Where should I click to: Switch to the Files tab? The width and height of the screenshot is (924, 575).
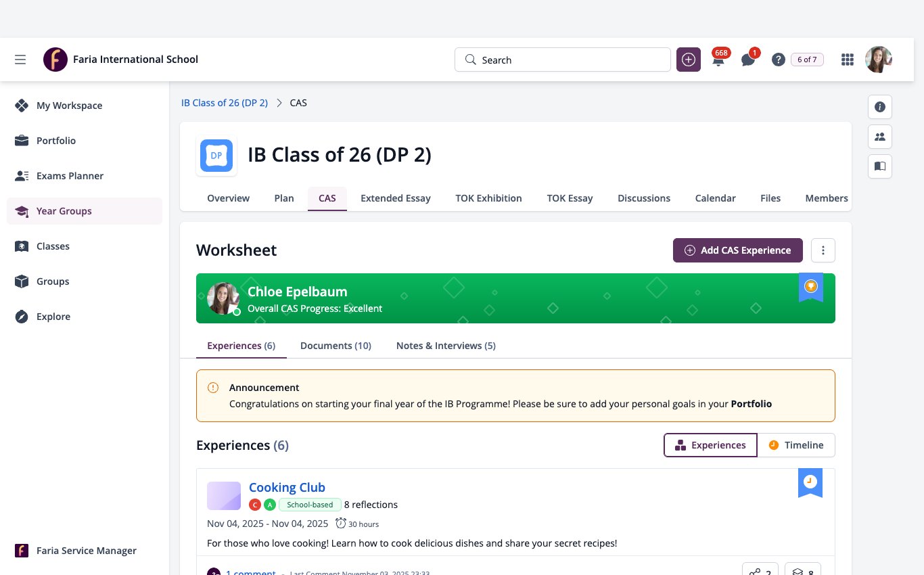coord(770,198)
